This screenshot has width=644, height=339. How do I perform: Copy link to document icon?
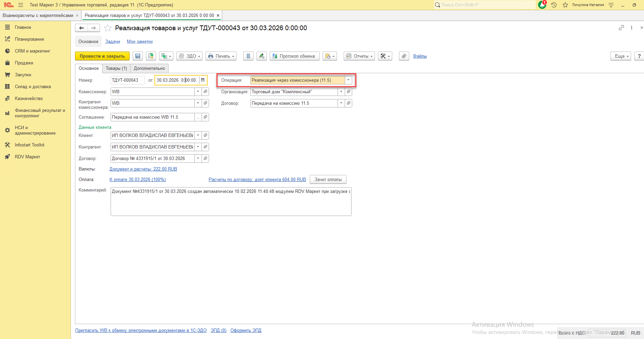pyautogui.click(x=621, y=28)
